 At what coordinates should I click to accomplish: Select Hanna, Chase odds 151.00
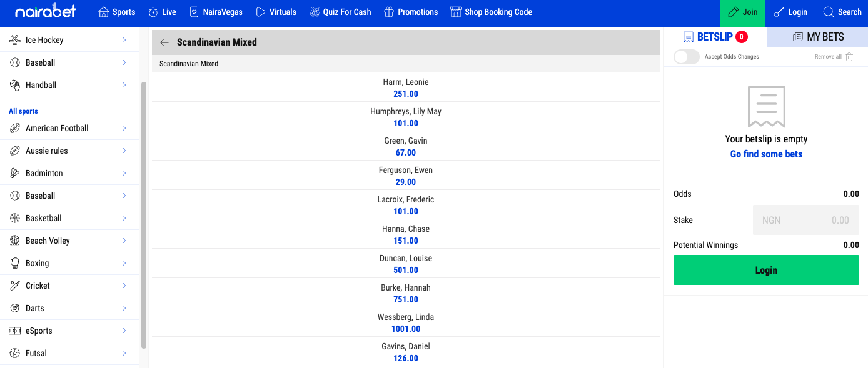pyautogui.click(x=406, y=241)
